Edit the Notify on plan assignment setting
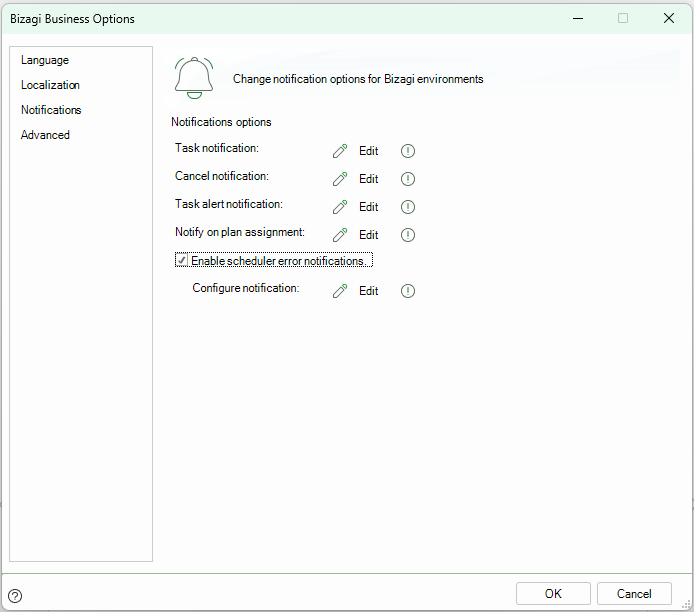The height and width of the screenshot is (612, 694). coord(368,235)
